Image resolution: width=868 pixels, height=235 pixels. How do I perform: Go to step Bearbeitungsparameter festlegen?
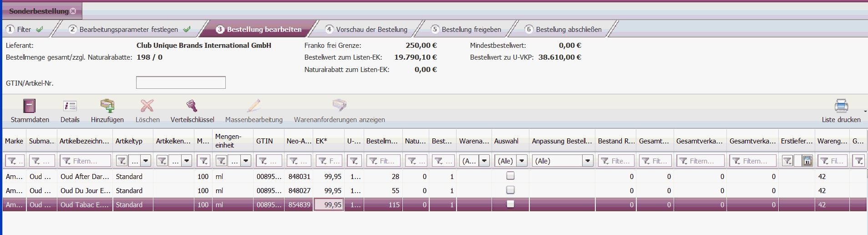point(129,29)
